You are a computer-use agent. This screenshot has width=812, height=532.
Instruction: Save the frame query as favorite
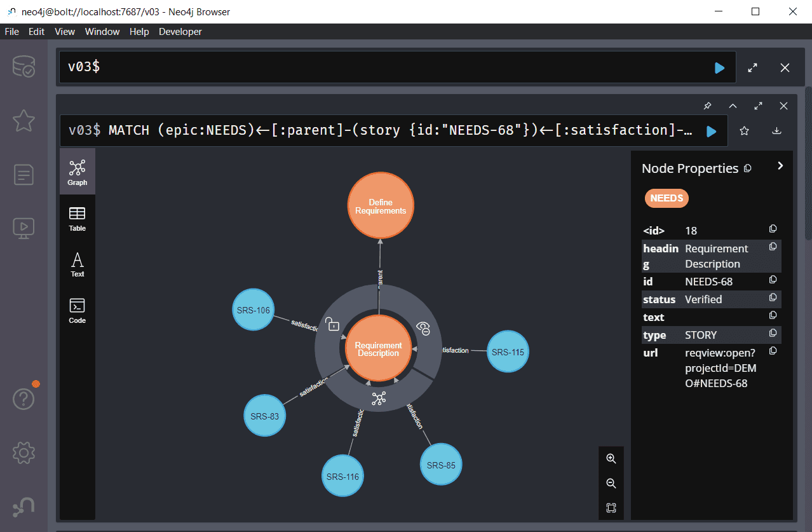(x=745, y=131)
